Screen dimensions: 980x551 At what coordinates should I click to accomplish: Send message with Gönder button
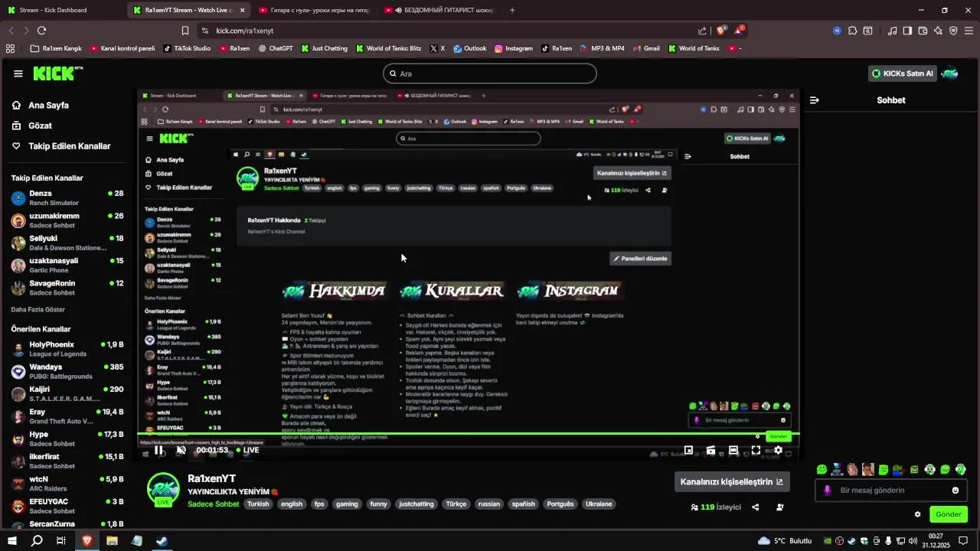coord(948,514)
